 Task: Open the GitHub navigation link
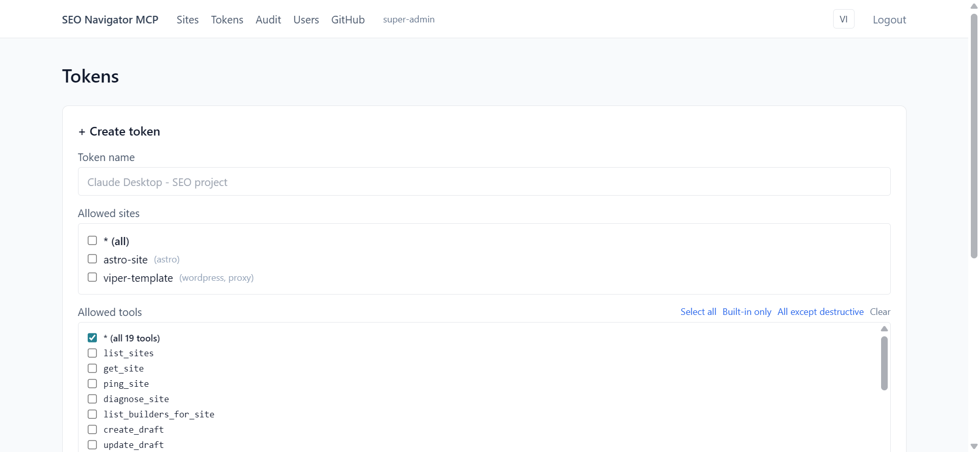click(348, 19)
